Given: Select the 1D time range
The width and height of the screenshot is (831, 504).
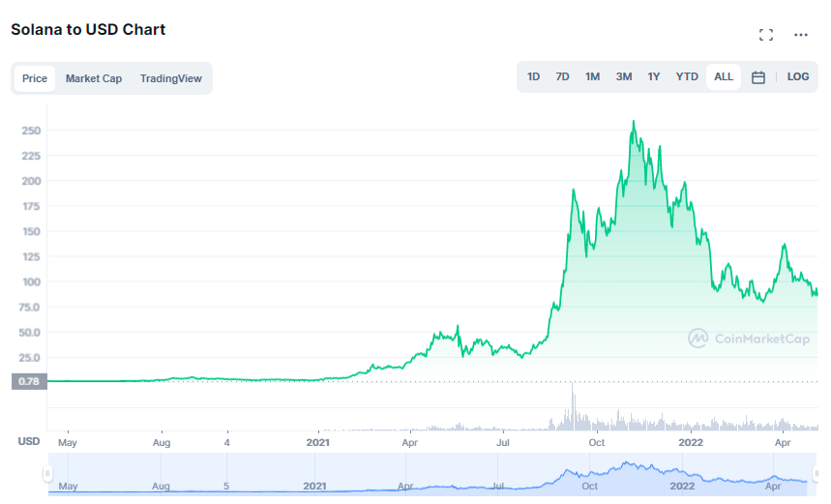Looking at the screenshot, I should (533, 76).
